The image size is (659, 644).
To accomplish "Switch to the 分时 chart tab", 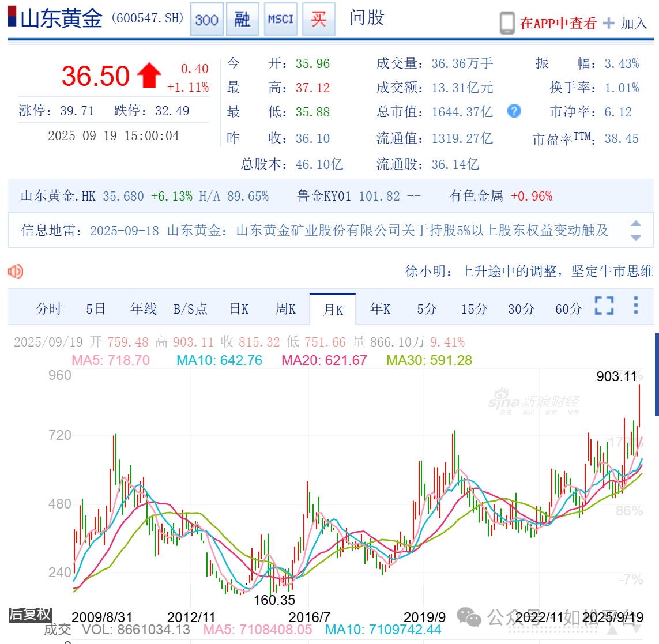I will [x=48, y=309].
